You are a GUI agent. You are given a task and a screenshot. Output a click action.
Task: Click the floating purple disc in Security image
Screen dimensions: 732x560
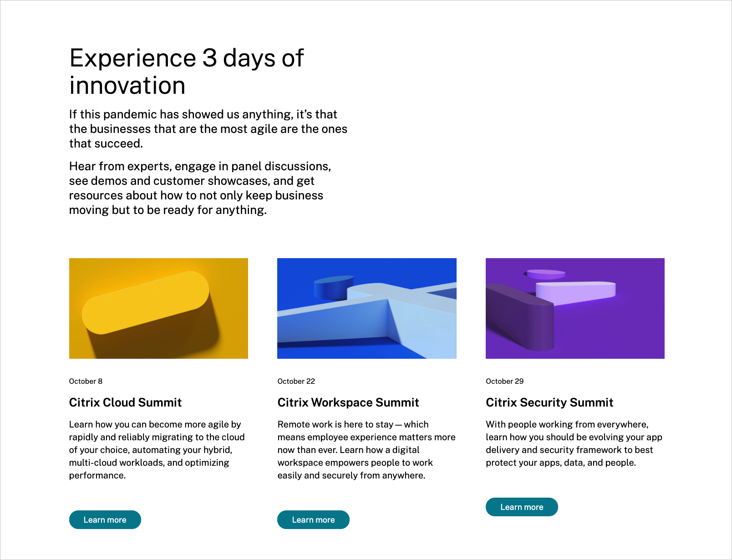click(x=545, y=274)
